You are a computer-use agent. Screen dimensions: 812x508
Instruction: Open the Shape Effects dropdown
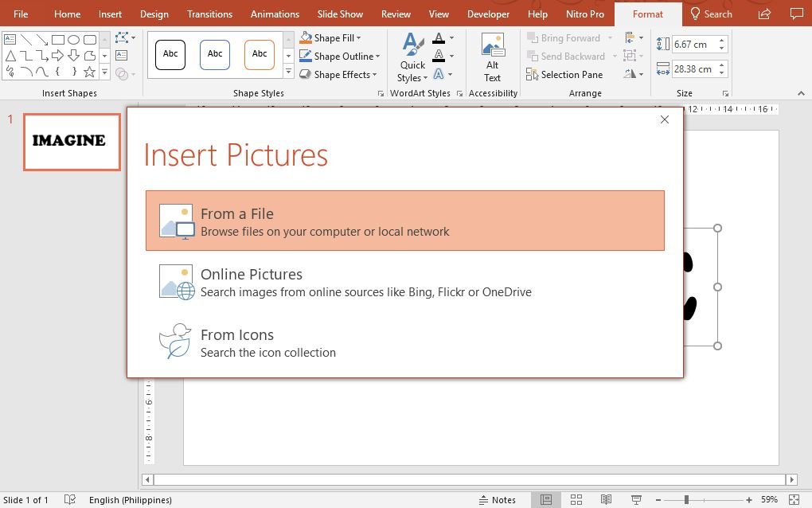(376, 75)
